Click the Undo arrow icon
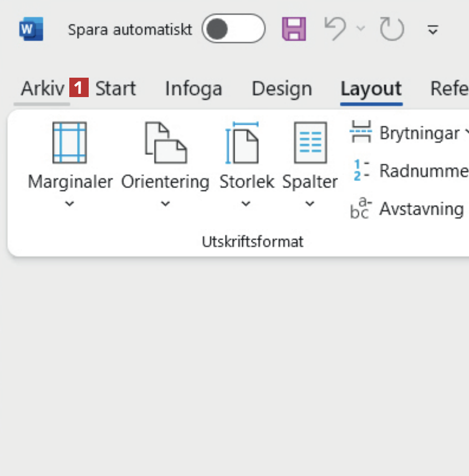 pyautogui.click(x=335, y=29)
